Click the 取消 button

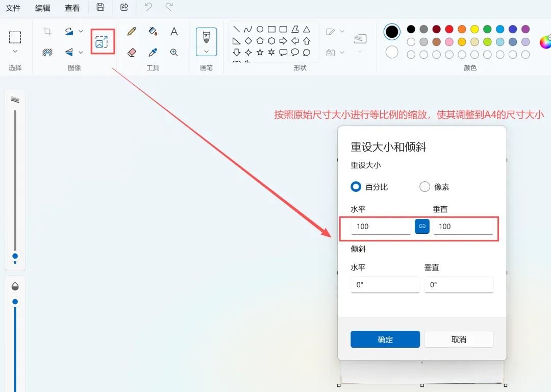[459, 339]
